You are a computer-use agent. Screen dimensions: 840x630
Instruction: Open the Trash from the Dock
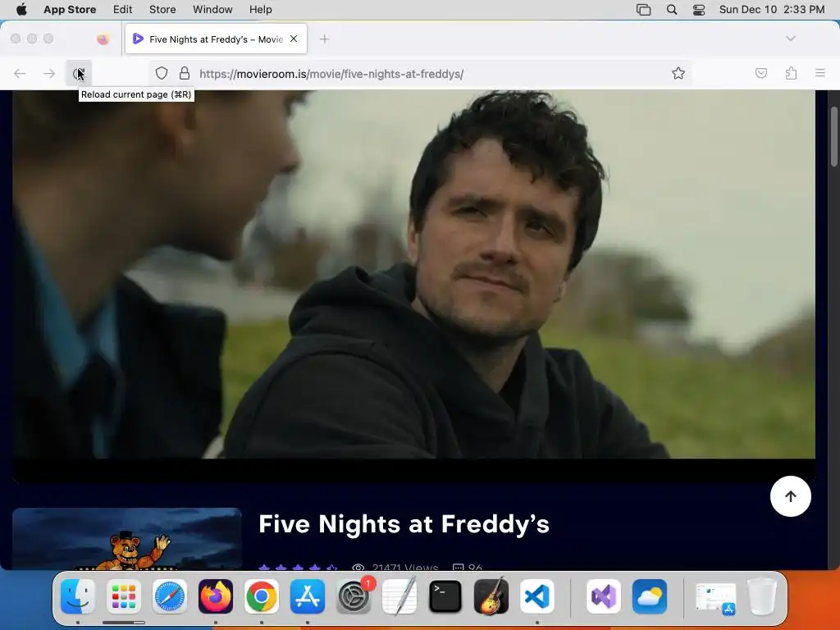coord(762,596)
